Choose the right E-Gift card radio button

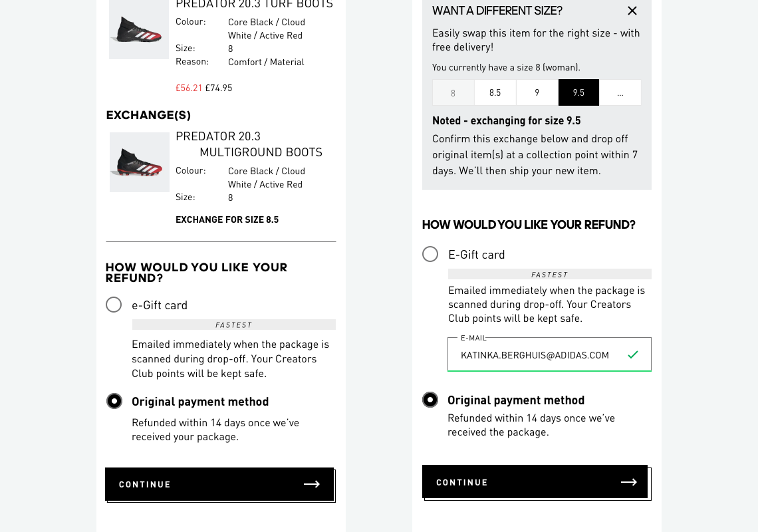point(430,254)
